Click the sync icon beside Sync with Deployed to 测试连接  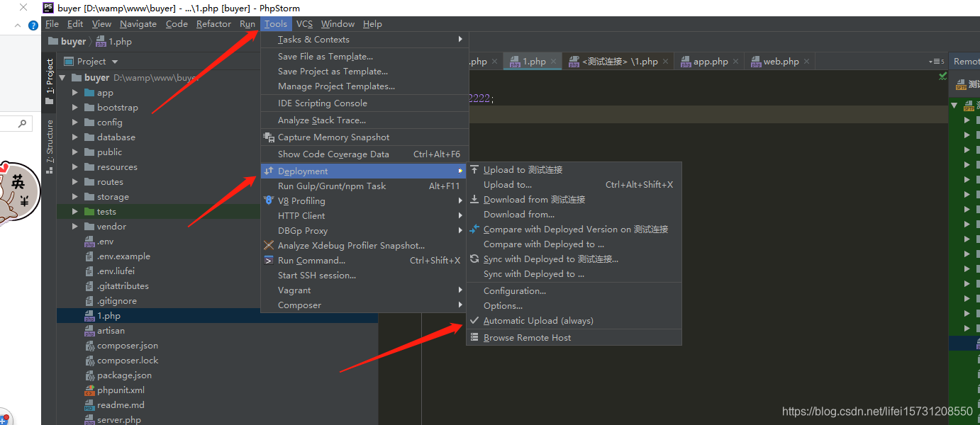click(x=474, y=259)
